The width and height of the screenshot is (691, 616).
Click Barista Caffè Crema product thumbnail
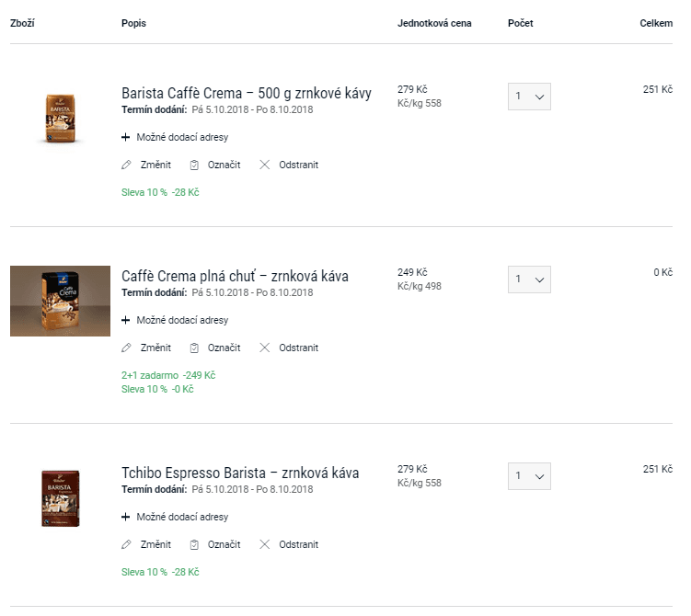tap(61, 118)
